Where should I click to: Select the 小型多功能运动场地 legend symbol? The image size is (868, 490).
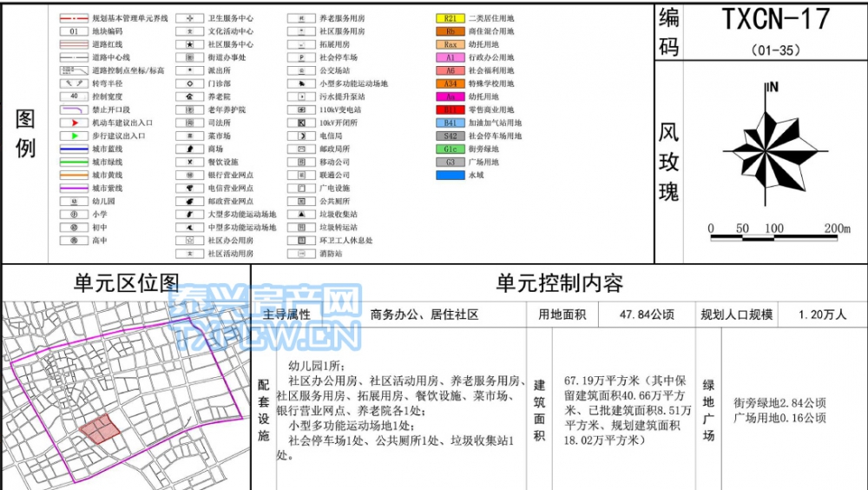(x=302, y=83)
